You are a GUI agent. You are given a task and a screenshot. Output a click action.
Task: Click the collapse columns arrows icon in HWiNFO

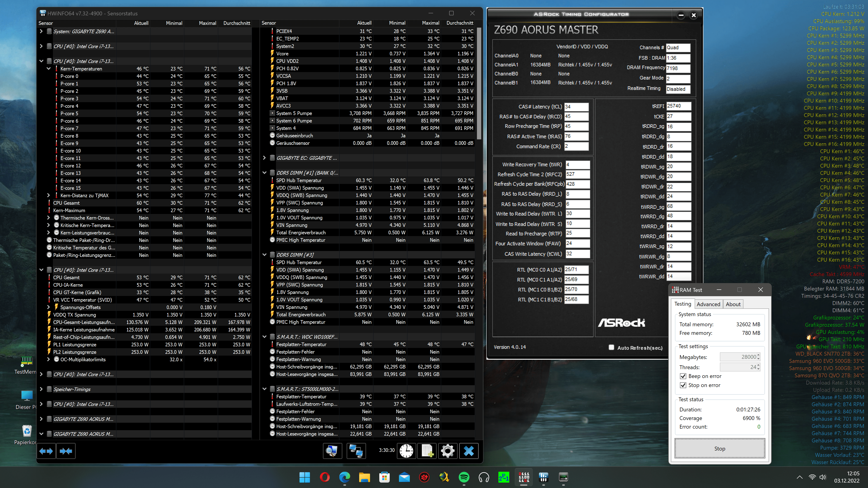click(x=66, y=451)
